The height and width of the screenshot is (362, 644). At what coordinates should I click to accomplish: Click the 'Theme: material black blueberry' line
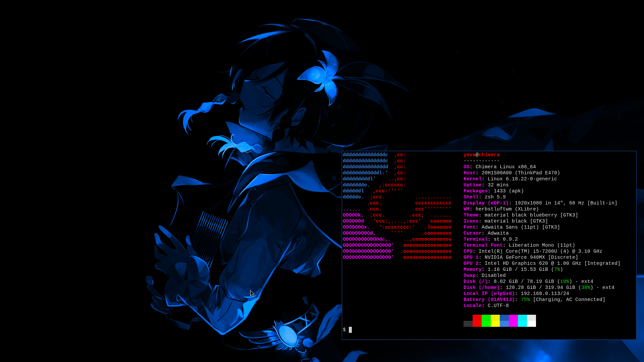[x=521, y=215]
